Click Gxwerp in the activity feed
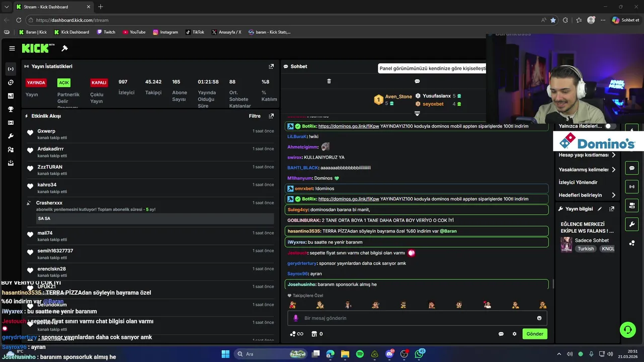The height and width of the screenshot is (362, 644). (46, 131)
